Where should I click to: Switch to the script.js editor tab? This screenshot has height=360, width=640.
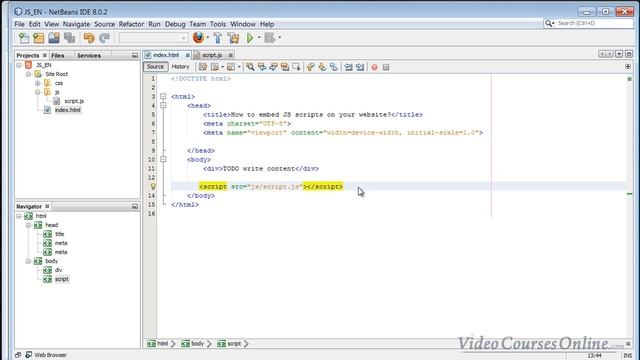tap(212, 55)
